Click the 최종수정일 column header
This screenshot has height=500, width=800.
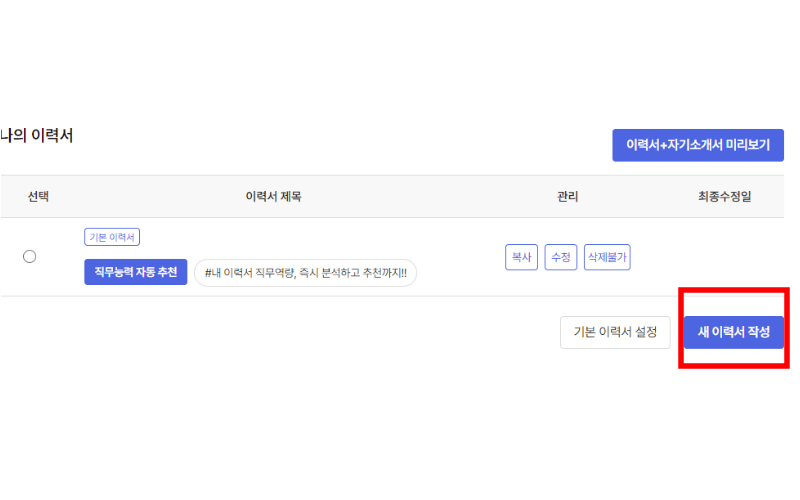pos(724,196)
